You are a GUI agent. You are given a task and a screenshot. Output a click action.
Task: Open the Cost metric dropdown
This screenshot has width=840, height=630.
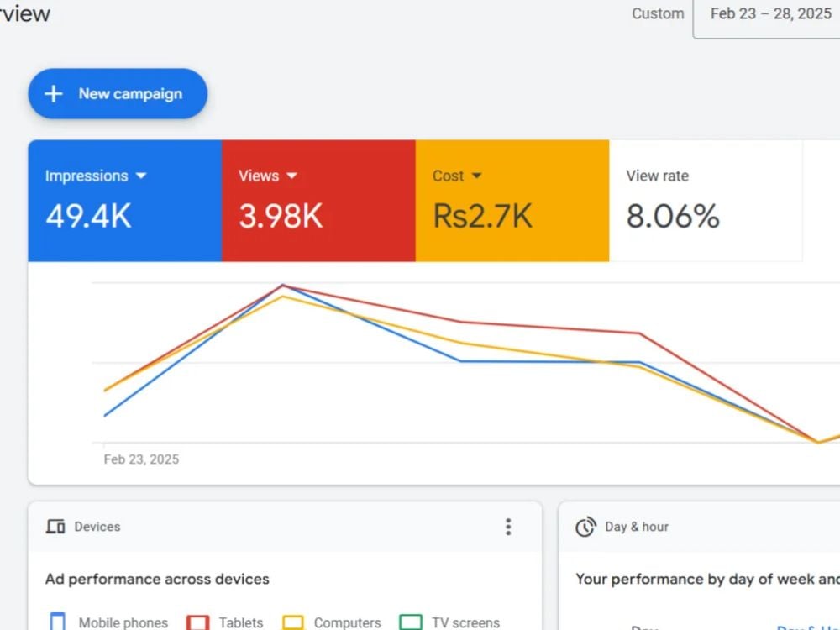tap(479, 176)
